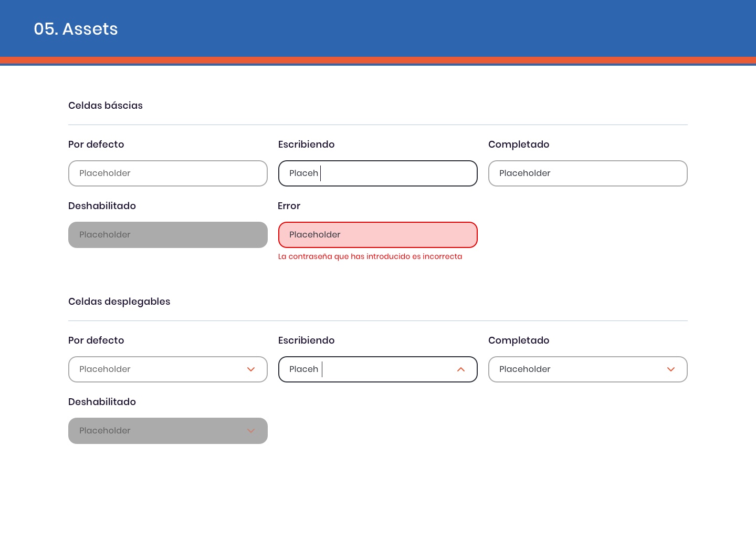This screenshot has height=538, width=756.
Task: Collapse the Escribiendo dropdown using up chevron
Action: (461, 369)
